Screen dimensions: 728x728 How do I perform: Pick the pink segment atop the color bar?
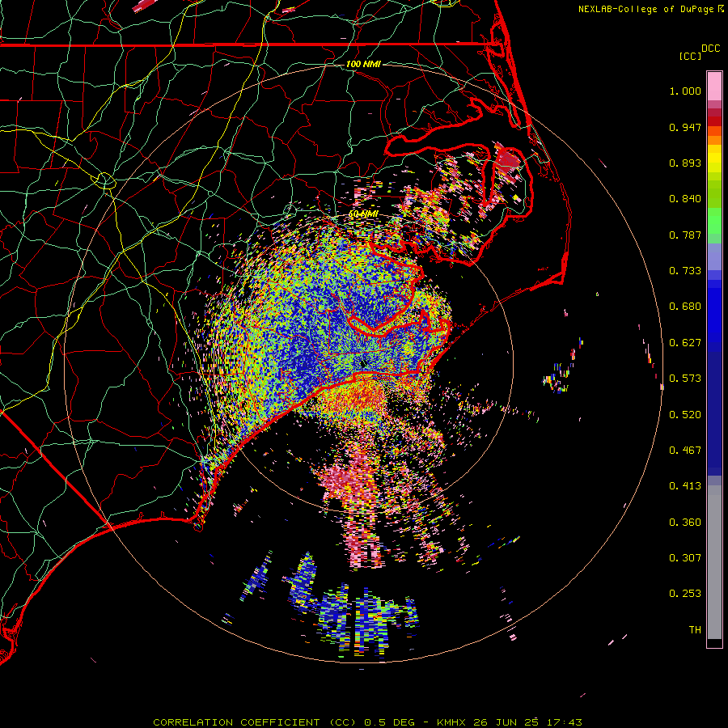pyautogui.click(x=714, y=86)
